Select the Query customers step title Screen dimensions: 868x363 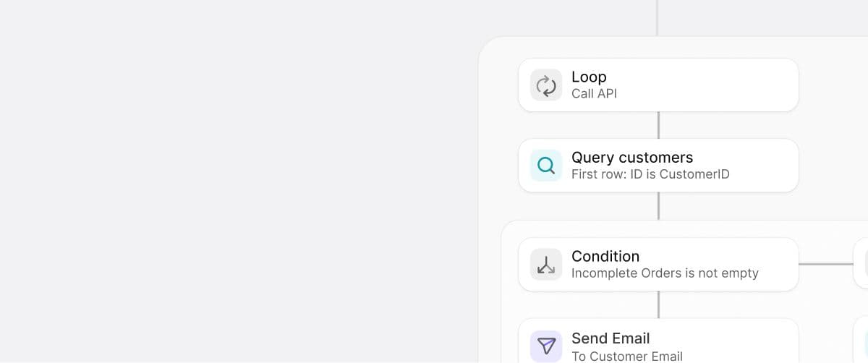click(x=631, y=158)
